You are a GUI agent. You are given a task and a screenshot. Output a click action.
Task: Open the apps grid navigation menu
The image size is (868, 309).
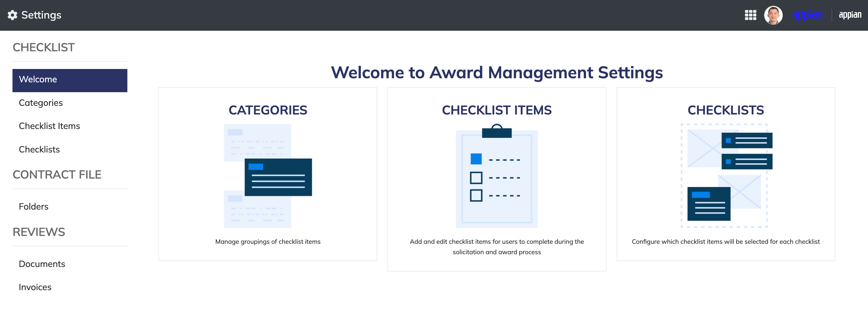tap(751, 15)
